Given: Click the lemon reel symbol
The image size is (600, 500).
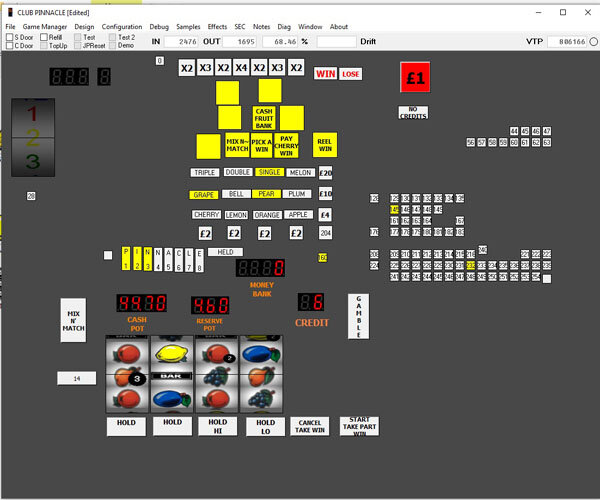Looking at the screenshot, I should [x=172, y=352].
